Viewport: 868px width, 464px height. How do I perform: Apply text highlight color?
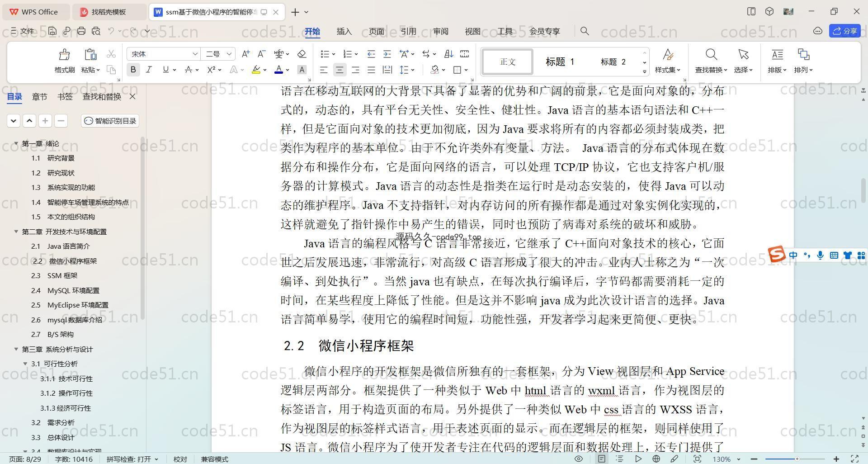256,70
